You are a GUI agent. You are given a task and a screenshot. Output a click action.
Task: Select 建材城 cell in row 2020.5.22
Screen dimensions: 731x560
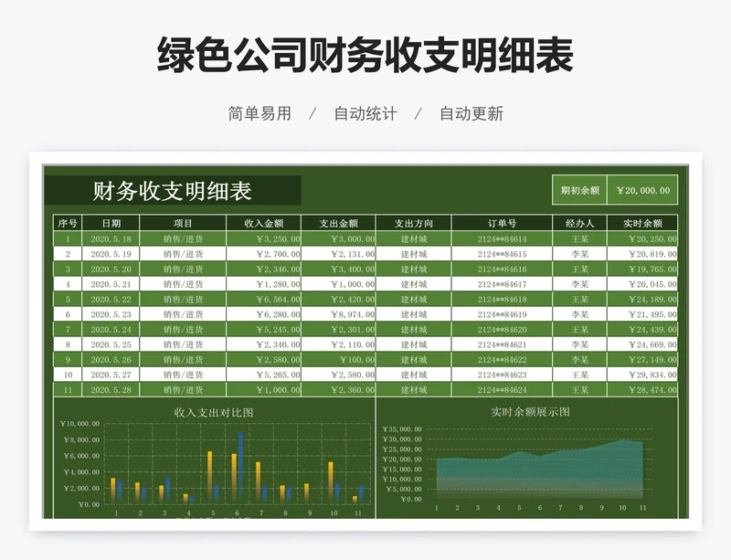point(414,300)
